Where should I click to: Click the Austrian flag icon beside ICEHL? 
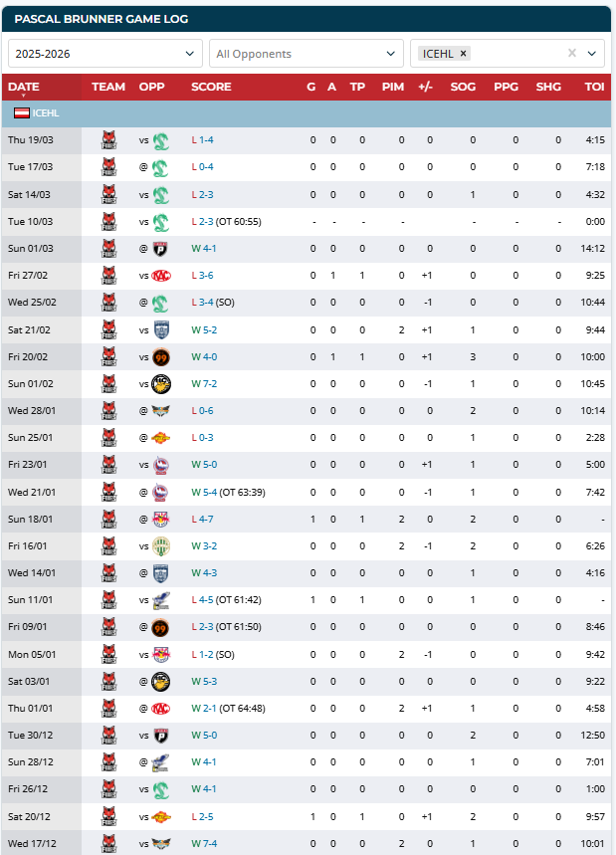(x=22, y=113)
